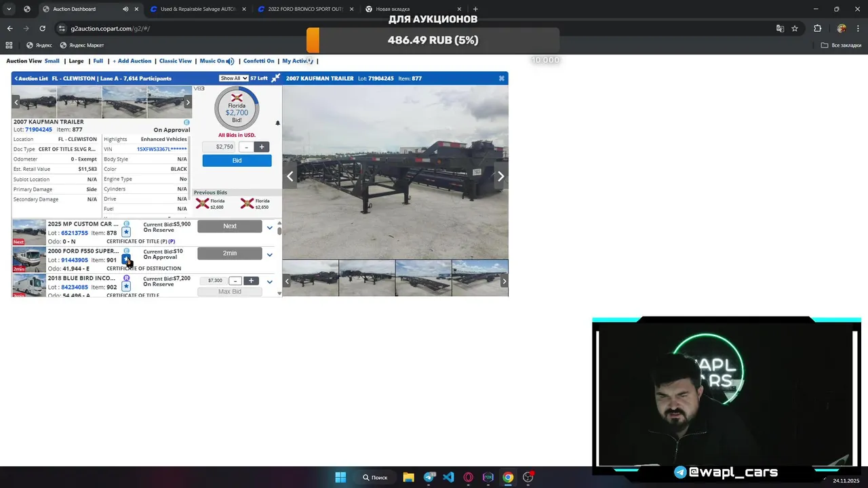This screenshot has width=868, height=488.
Task: Show next large trailer photo
Action: click(x=500, y=176)
